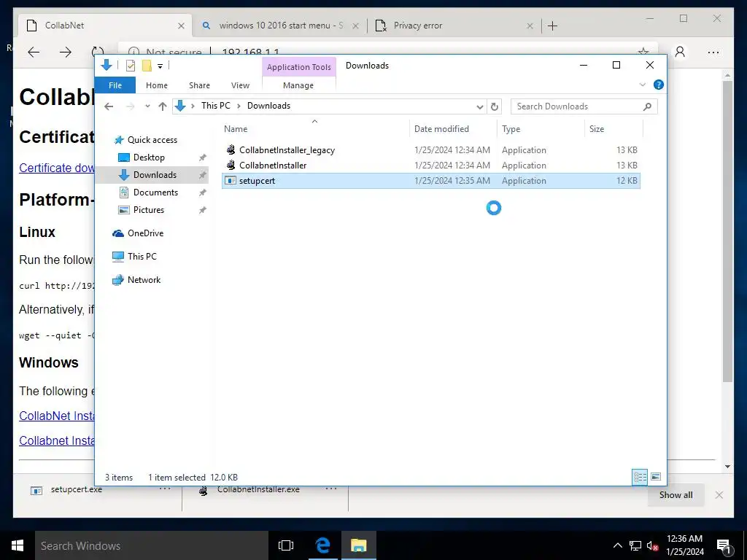This screenshot has width=747, height=560.
Task: Click the New folder quick access icon
Action: (x=147, y=66)
